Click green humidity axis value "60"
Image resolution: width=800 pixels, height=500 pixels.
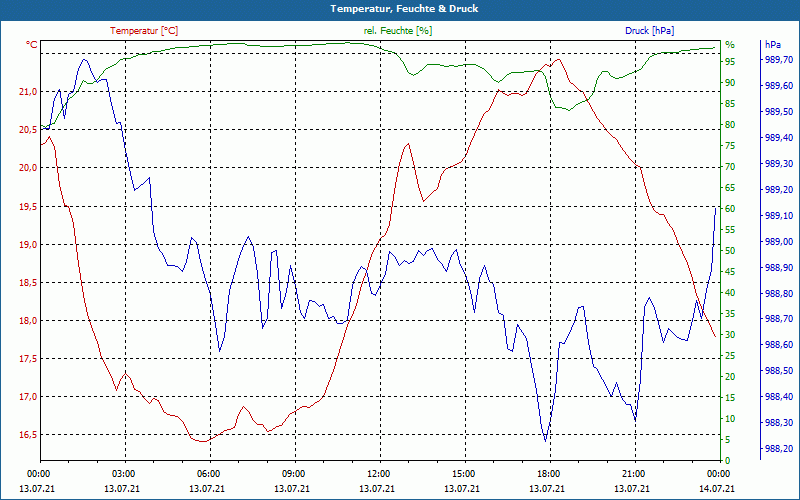(x=730, y=209)
